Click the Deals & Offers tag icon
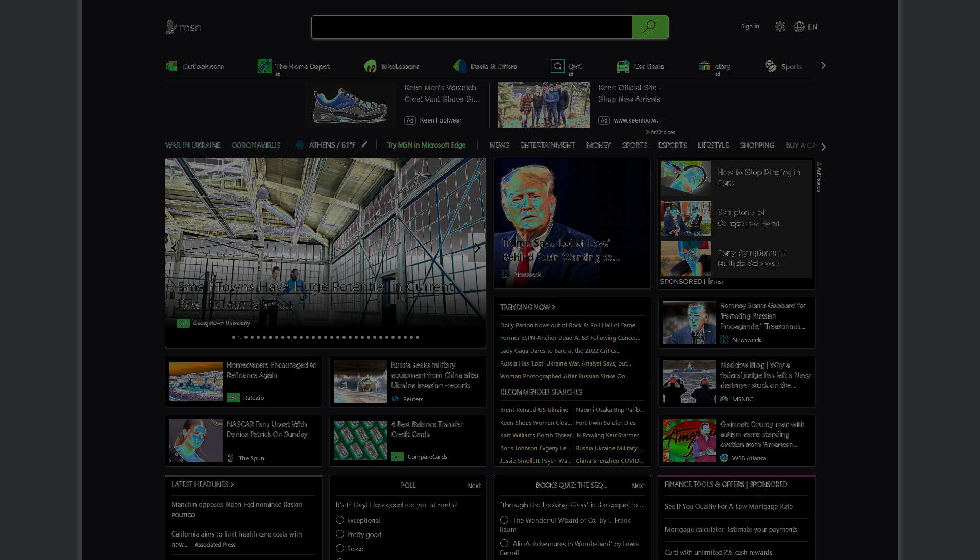The width and height of the screenshot is (980, 560). point(459,66)
